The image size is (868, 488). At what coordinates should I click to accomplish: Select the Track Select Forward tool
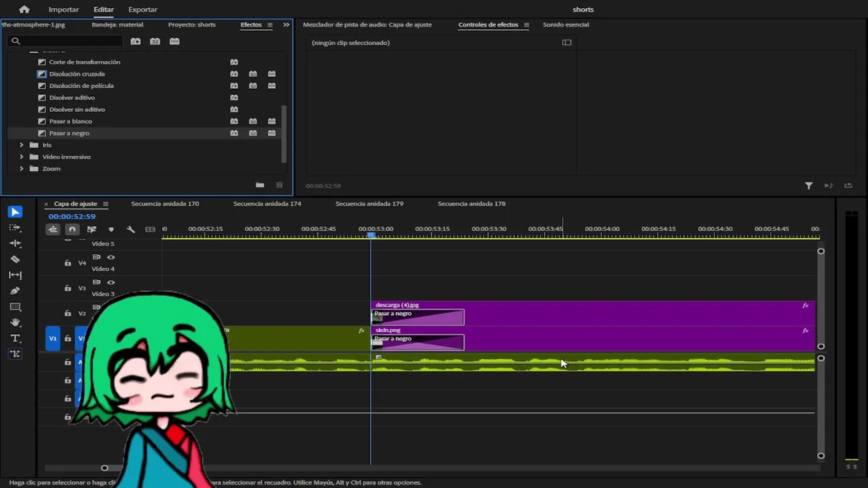(15, 228)
